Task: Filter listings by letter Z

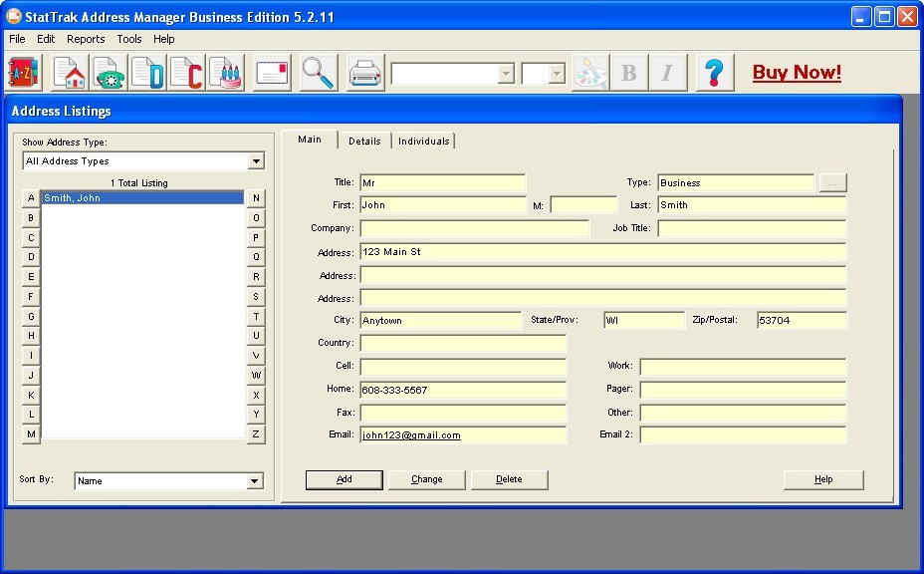Action: pyautogui.click(x=256, y=434)
